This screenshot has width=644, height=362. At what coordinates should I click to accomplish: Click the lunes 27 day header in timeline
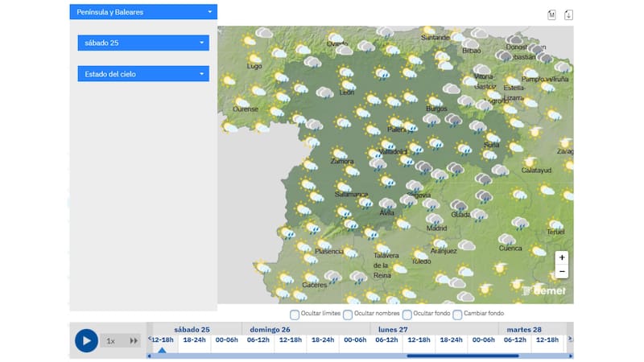[x=393, y=330]
